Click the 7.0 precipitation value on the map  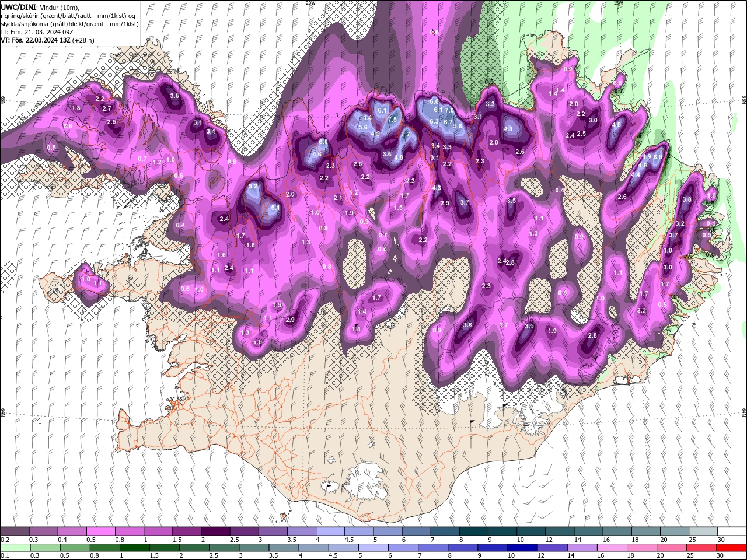[x=449, y=110]
